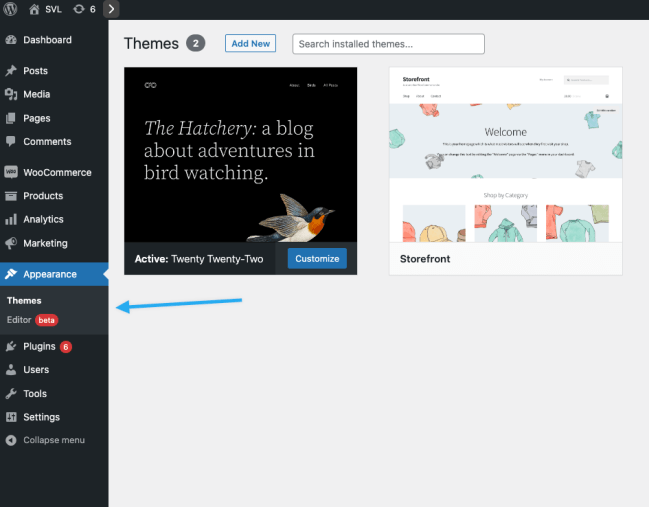This screenshot has width=649, height=507.
Task: Click the Marketing megaphone icon
Action: (11, 243)
